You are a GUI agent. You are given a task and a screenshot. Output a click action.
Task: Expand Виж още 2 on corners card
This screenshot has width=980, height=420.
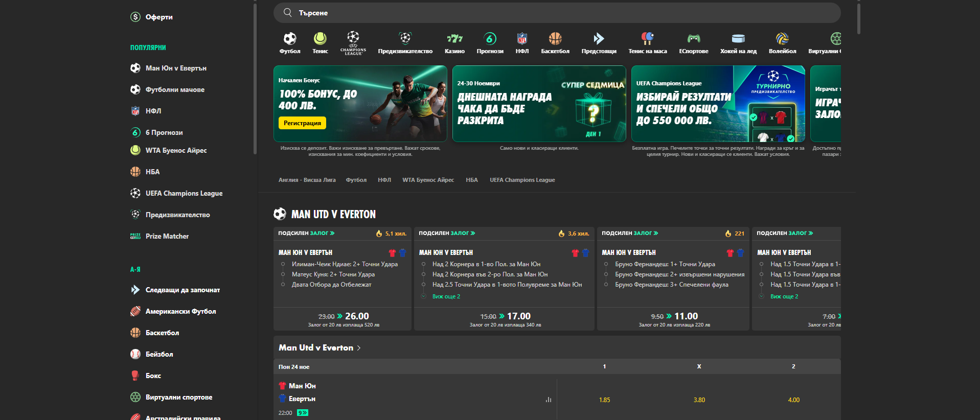pyautogui.click(x=446, y=296)
